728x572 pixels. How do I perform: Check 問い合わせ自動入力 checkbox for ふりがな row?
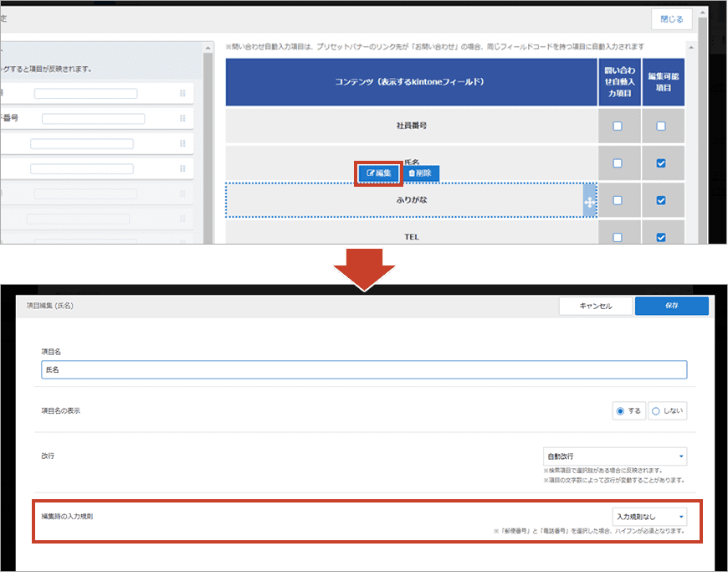tap(618, 201)
